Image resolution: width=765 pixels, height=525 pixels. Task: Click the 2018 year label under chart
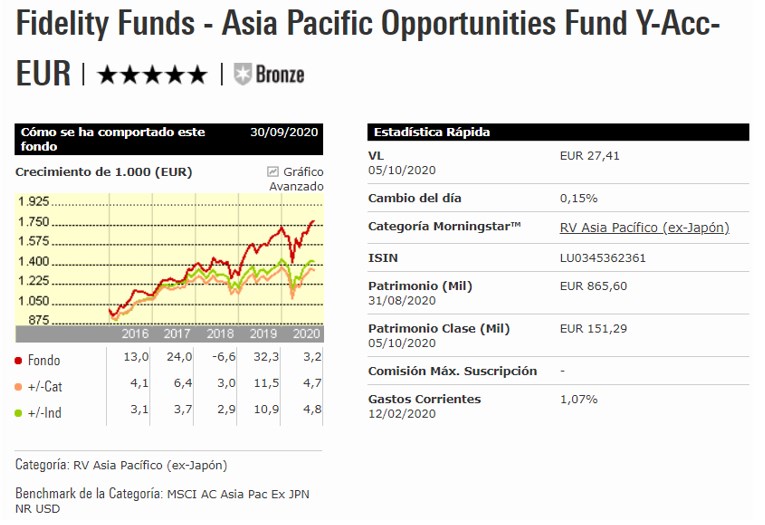coord(219,334)
